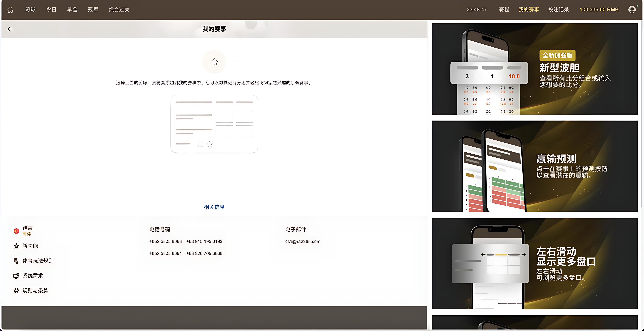Screen dimensions: 644x331
Task: Open the 滚球 live betting tab
Action: coord(30,10)
